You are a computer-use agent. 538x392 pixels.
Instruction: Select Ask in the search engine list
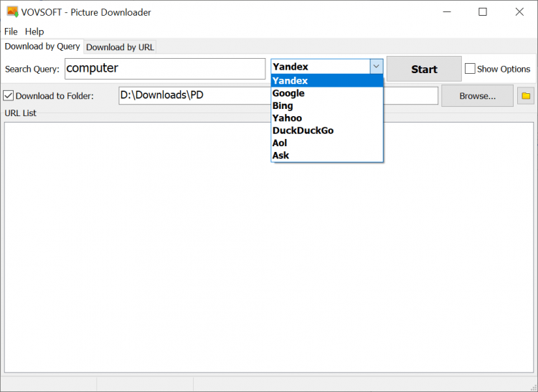[x=280, y=156]
